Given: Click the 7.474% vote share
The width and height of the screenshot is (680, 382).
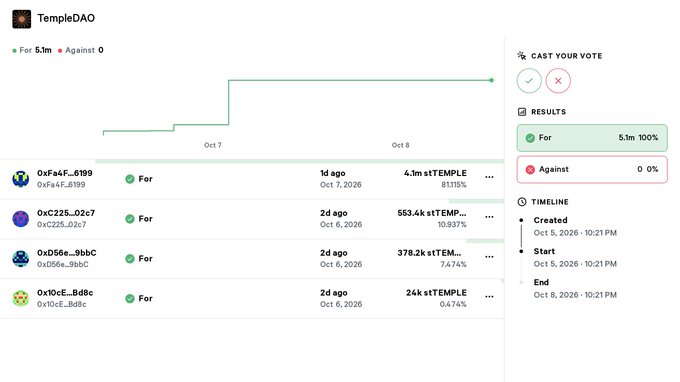Looking at the screenshot, I should coord(454,264).
